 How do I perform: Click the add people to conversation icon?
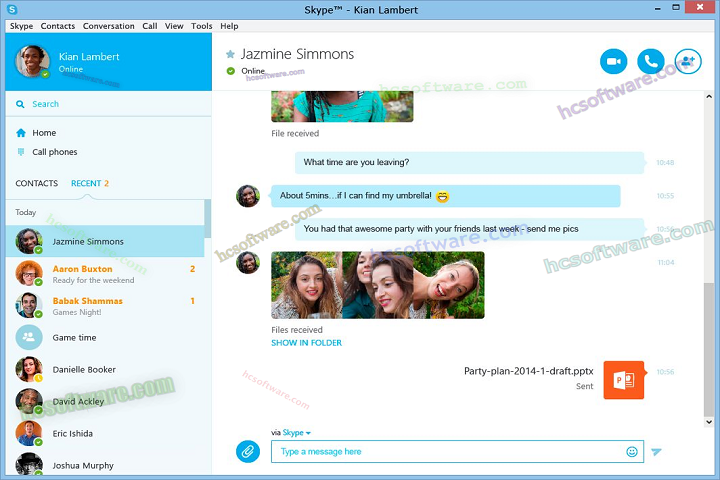[x=688, y=62]
